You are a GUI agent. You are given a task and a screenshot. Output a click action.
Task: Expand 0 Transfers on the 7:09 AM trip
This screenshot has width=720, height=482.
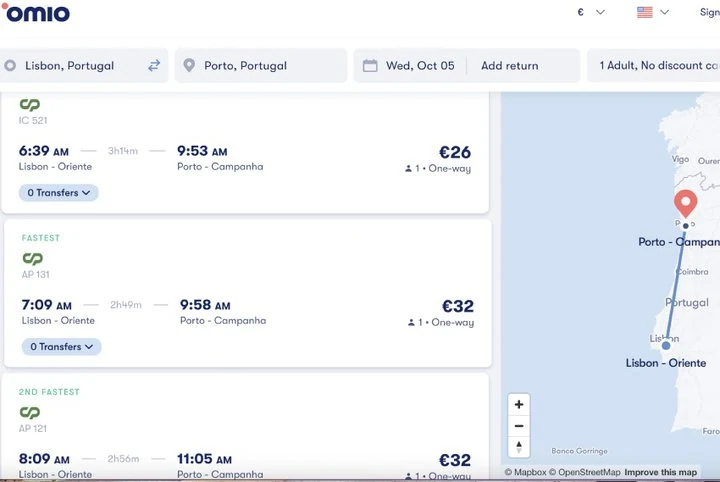coord(61,347)
